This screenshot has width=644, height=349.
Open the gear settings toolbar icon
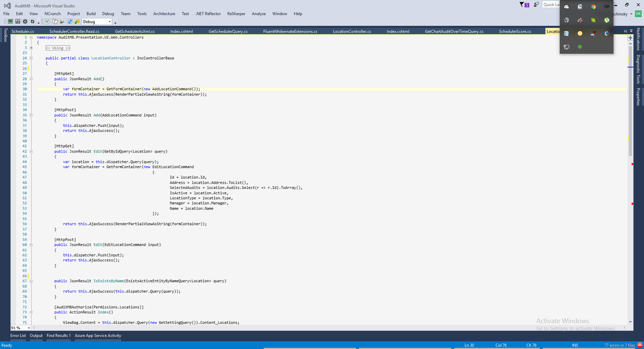tap(25, 21)
